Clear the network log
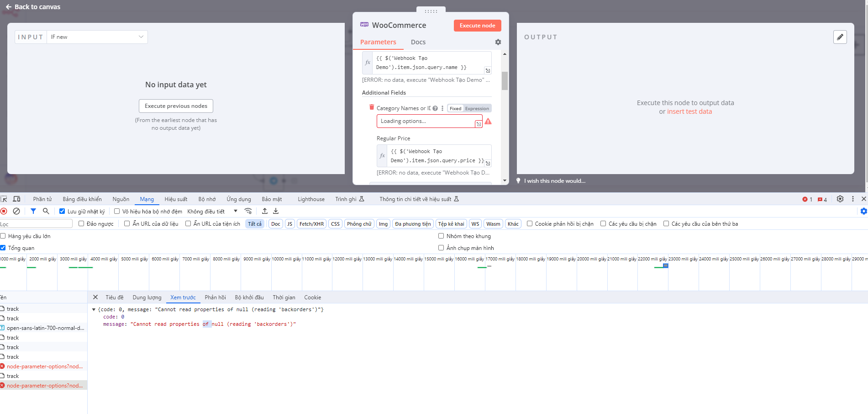The height and width of the screenshot is (414, 868). coord(16,211)
